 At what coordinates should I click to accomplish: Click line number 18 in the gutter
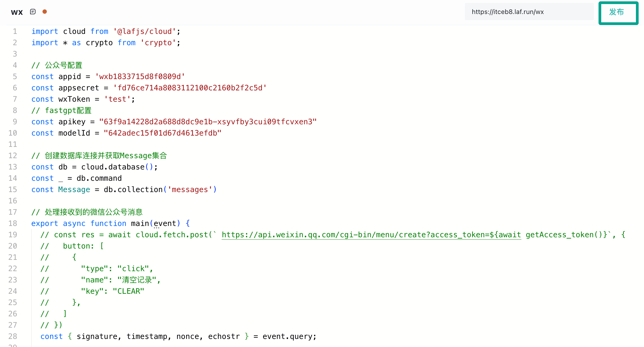[13, 224]
